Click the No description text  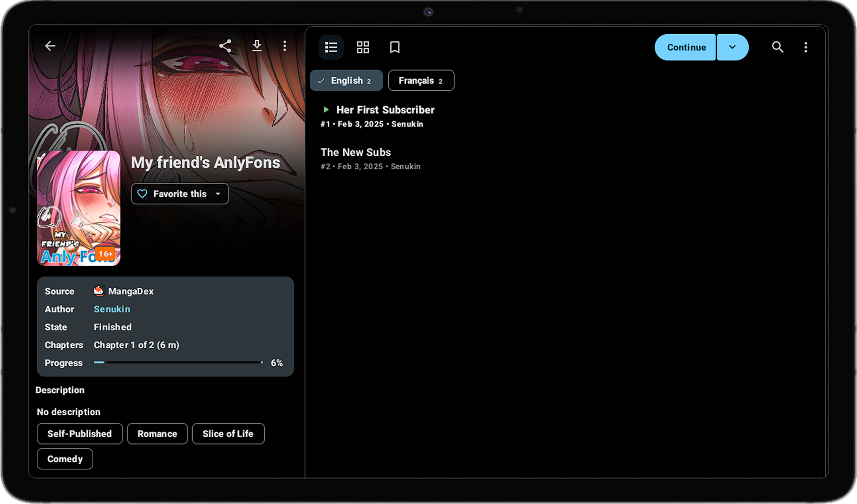point(69,412)
